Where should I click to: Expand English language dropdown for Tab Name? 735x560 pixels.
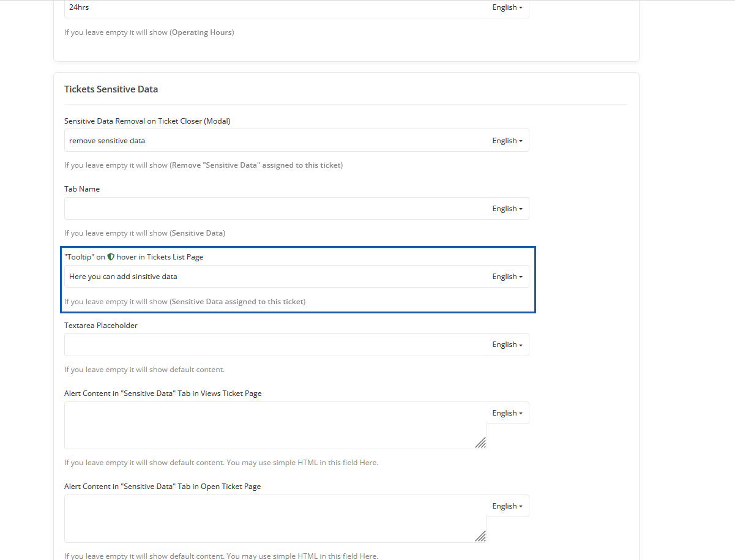click(507, 209)
